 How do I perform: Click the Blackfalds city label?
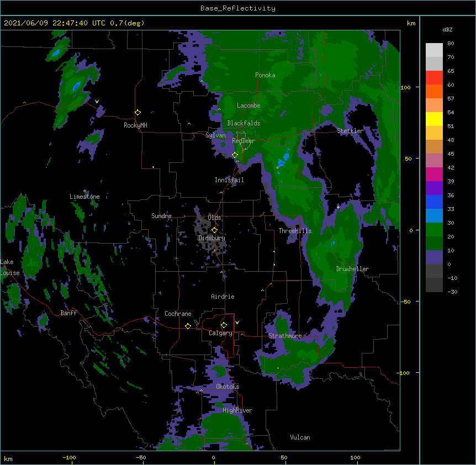click(x=244, y=123)
